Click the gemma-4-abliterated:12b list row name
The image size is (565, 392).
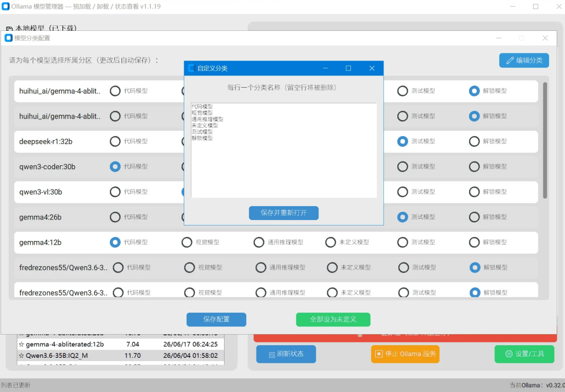65,345
